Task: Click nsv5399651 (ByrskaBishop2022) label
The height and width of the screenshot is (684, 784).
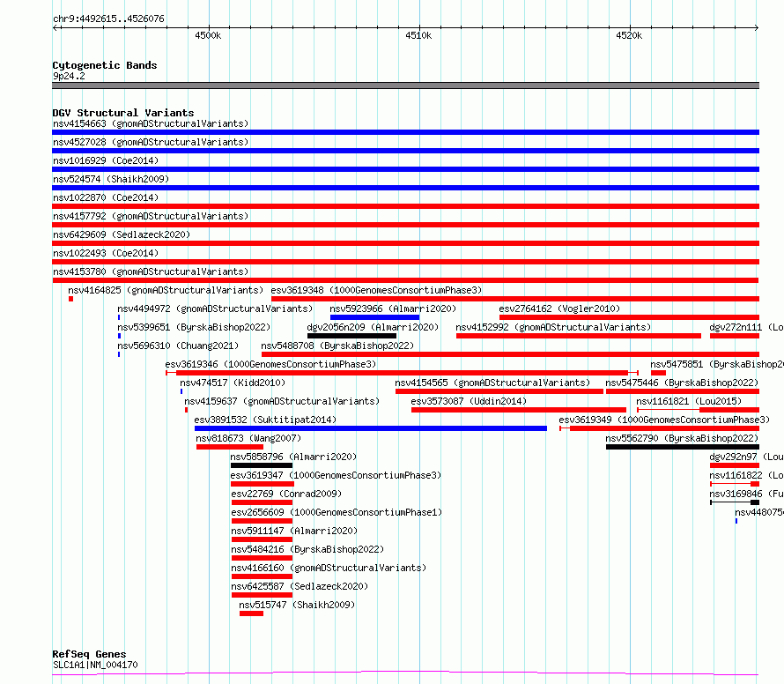Action: pos(194,327)
